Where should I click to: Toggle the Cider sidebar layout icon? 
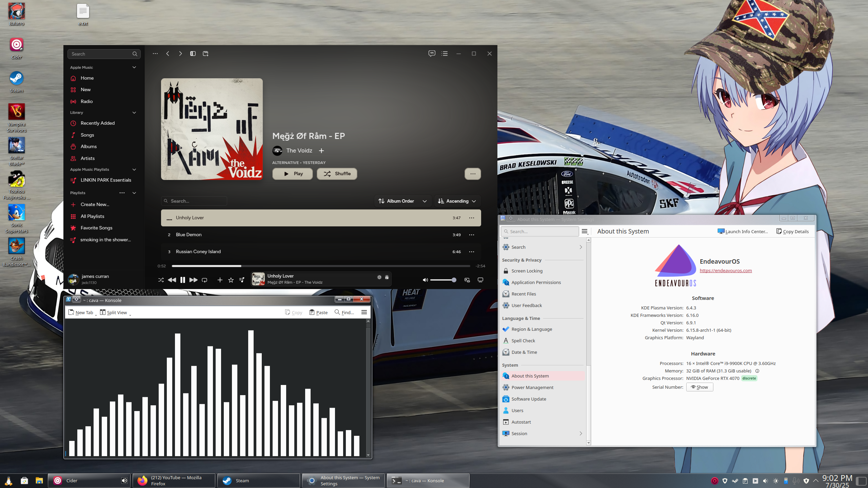[x=193, y=54]
